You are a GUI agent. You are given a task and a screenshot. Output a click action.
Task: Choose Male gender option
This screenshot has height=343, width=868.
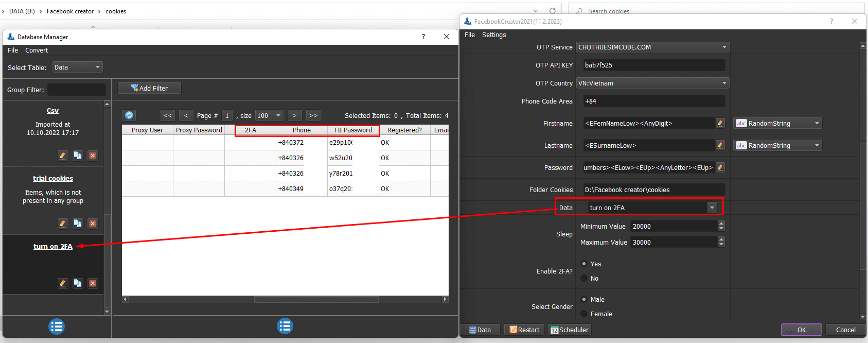pyautogui.click(x=584, y=299)
